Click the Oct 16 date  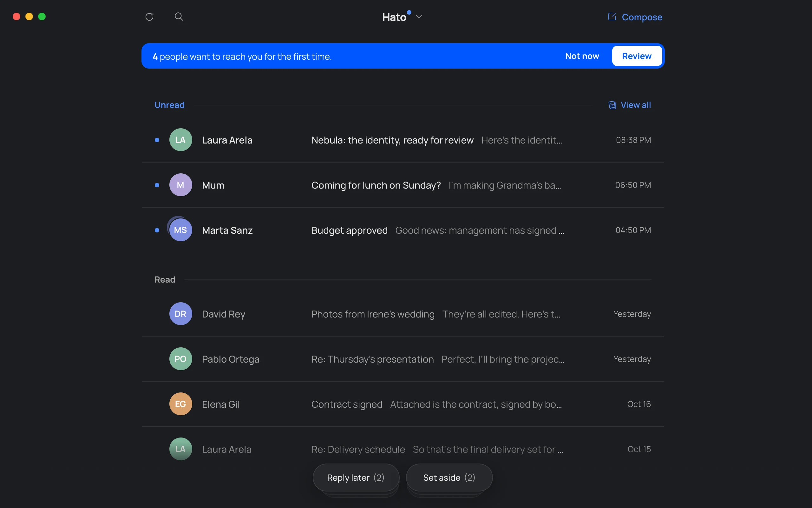tap(639, 404)
